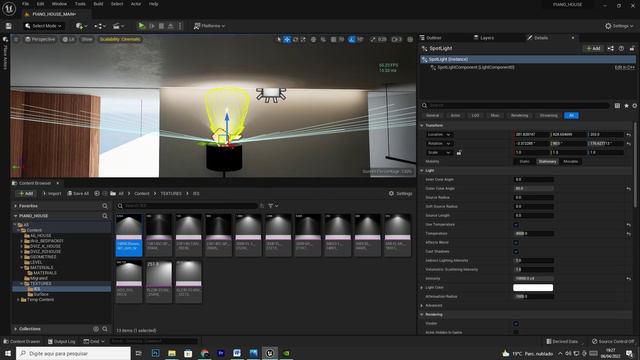Select the translate gizmo tool in viewport

(x=287, y=39)
